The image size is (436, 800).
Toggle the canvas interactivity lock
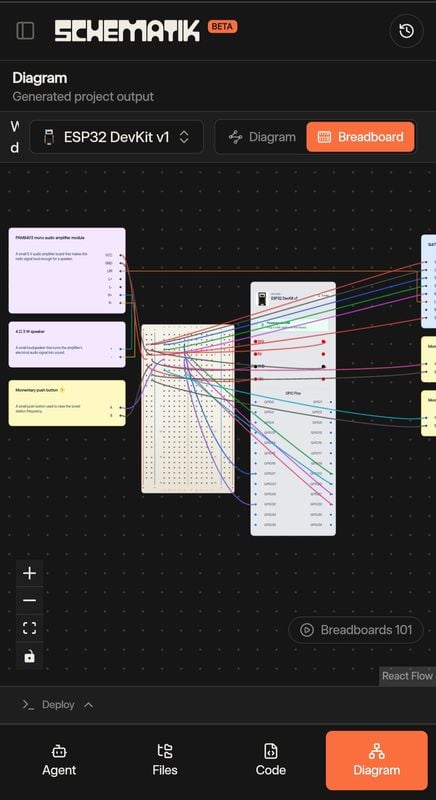point(30,656)
